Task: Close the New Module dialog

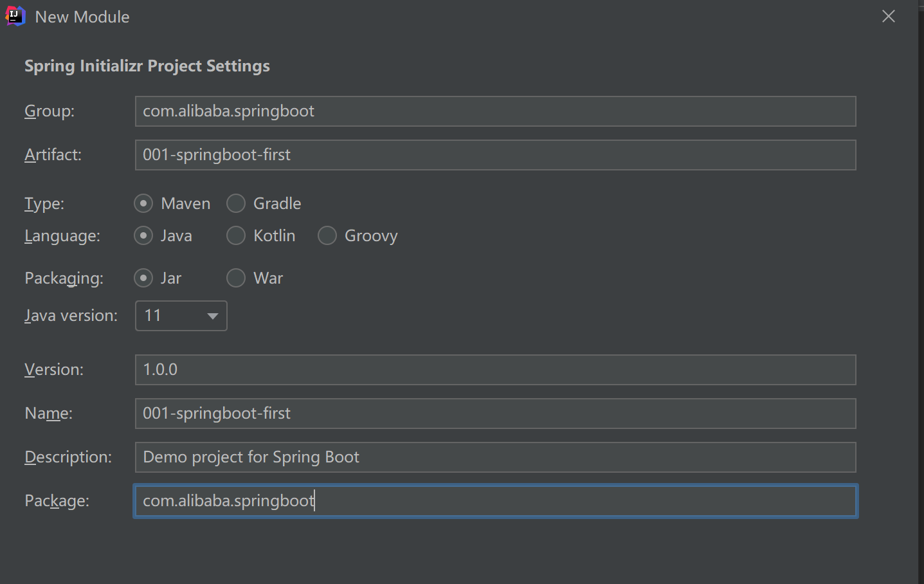Action: click(888, 17)
